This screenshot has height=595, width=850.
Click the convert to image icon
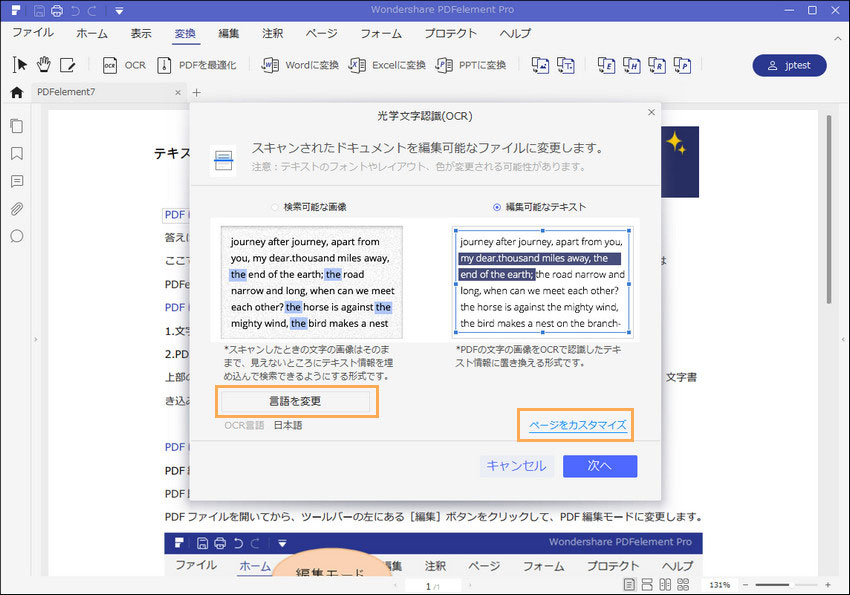pos(540,65)
